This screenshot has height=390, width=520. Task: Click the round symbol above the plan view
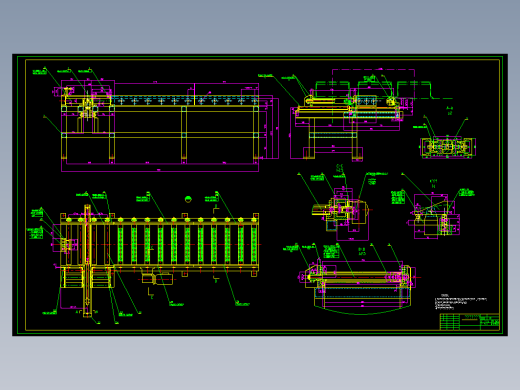tap(188, 199)
